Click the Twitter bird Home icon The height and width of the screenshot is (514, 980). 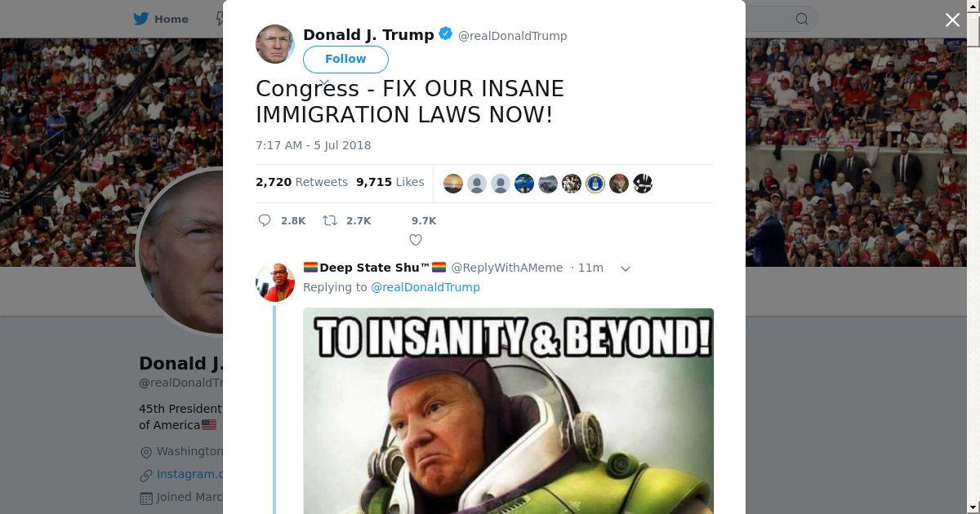tap(141, 19)
